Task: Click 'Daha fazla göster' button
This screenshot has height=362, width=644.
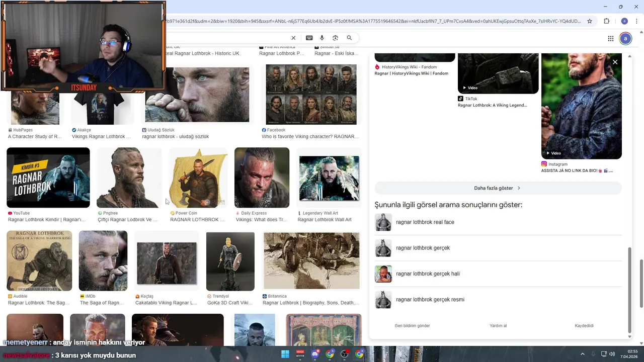Action: click(x=498, y=188)
